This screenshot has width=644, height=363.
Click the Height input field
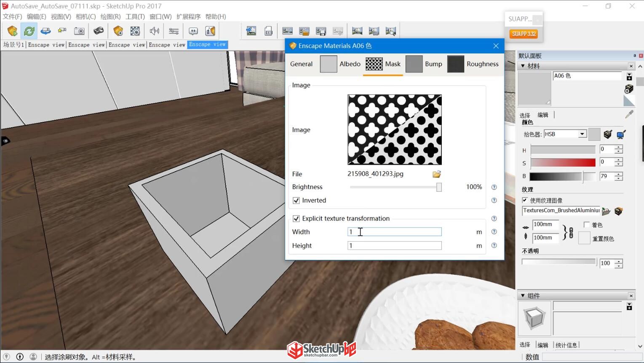[x=395, y=245]
